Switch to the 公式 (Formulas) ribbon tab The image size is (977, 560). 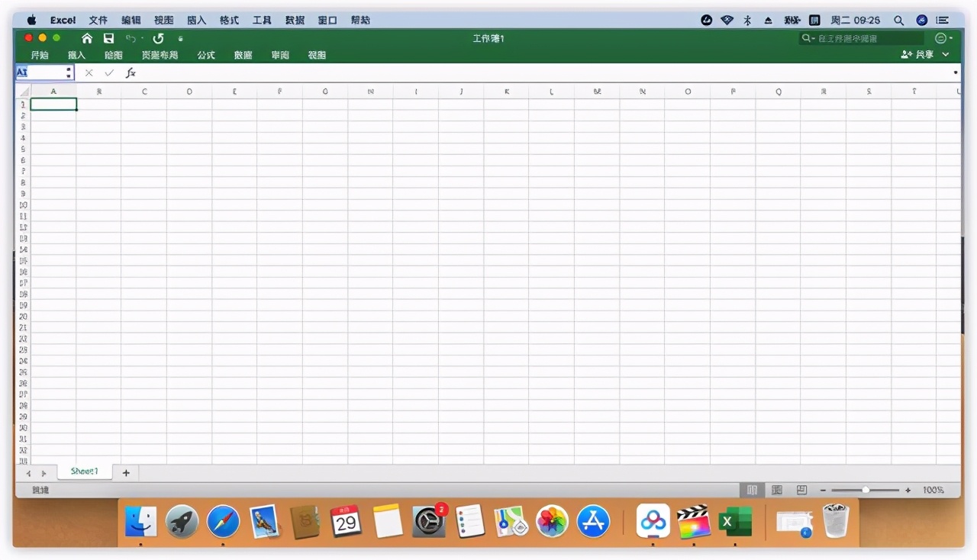point(206,55)
